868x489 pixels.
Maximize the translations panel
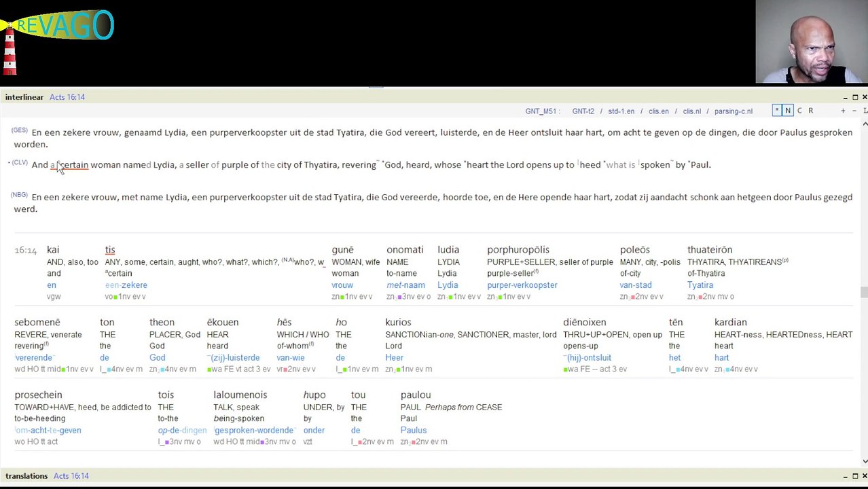coord(855,476)
